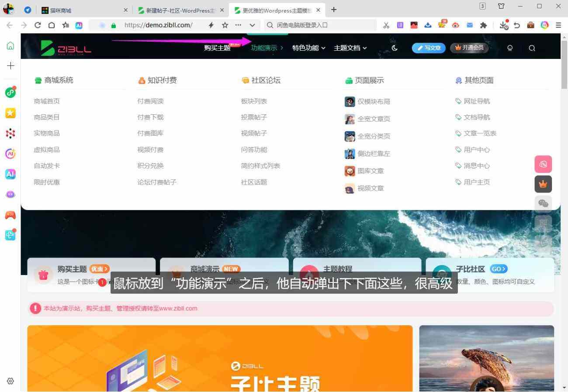The width and height of the screenshot is (568, 392).
Task: Open the WeChat contact floating icon
Action: point(543,203)
